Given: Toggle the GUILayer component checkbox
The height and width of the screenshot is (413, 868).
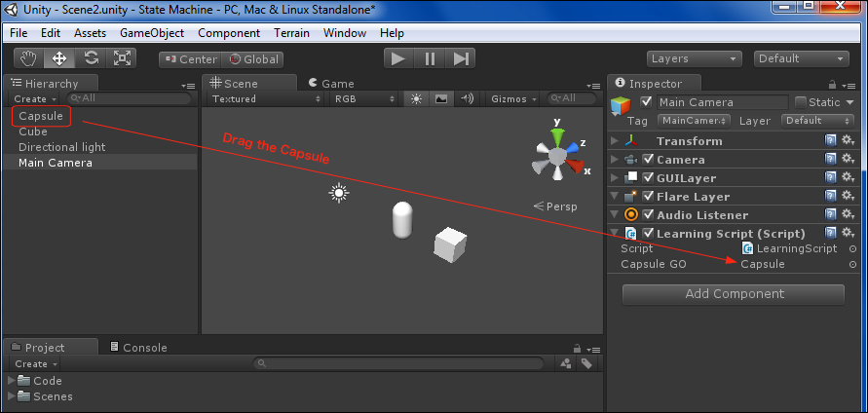Looking at the screenshot, I should point(648,178).
